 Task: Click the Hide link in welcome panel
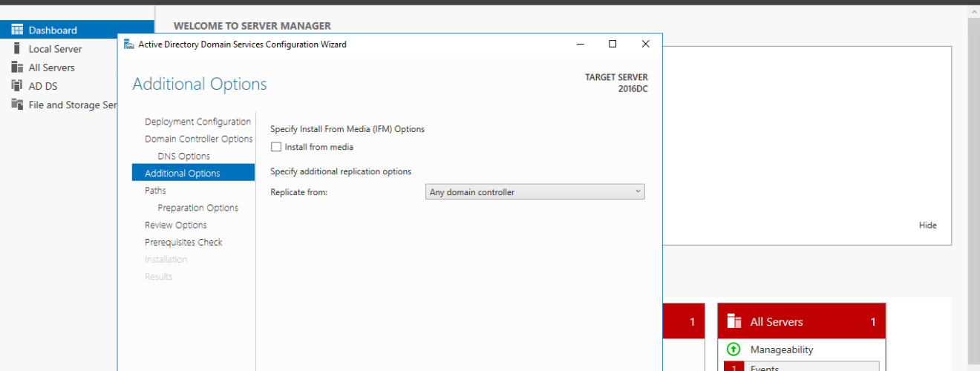coord(927,225)
